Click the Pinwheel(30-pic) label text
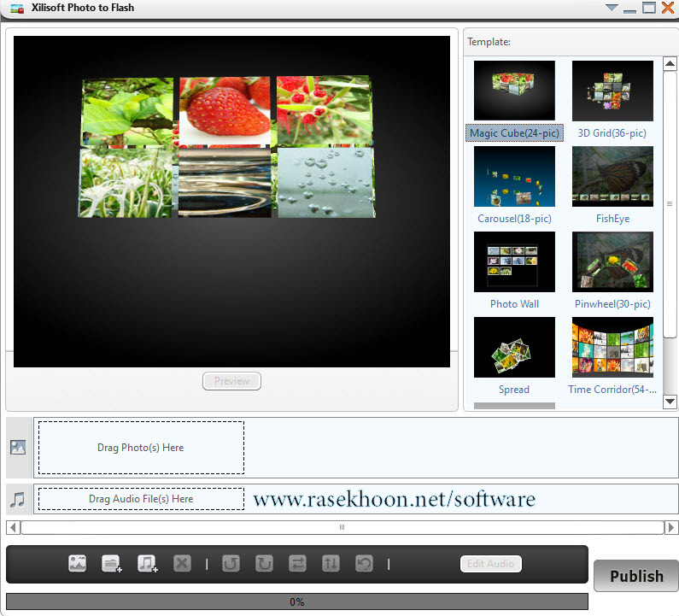The height and width of the screenshot is (616, 679). click(x=612, y=303)
